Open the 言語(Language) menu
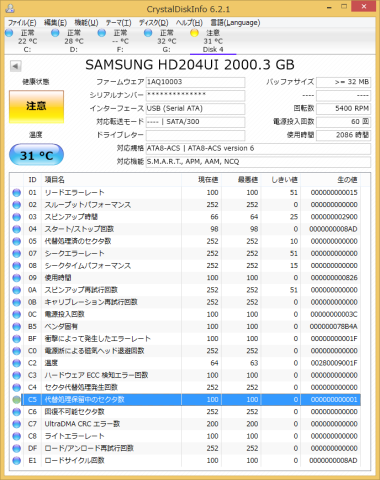This screenshot has height=480, width=380. pyautogui.click(x=235, y=23)
